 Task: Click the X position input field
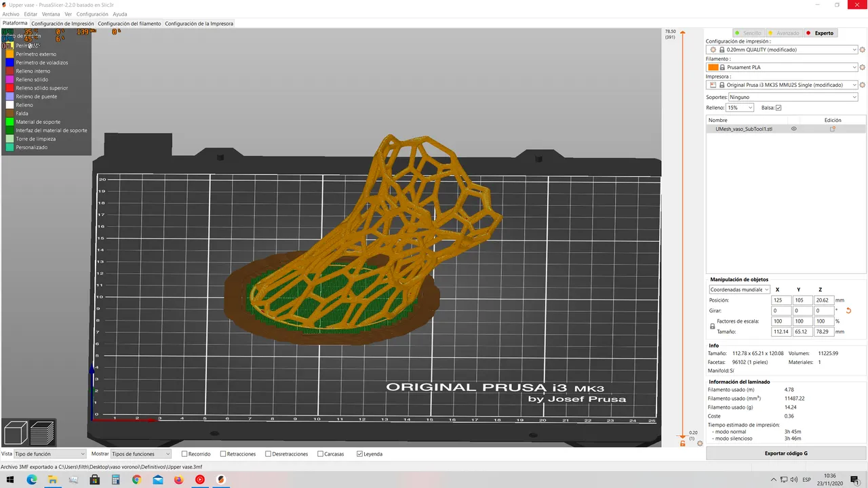(781, 300)
